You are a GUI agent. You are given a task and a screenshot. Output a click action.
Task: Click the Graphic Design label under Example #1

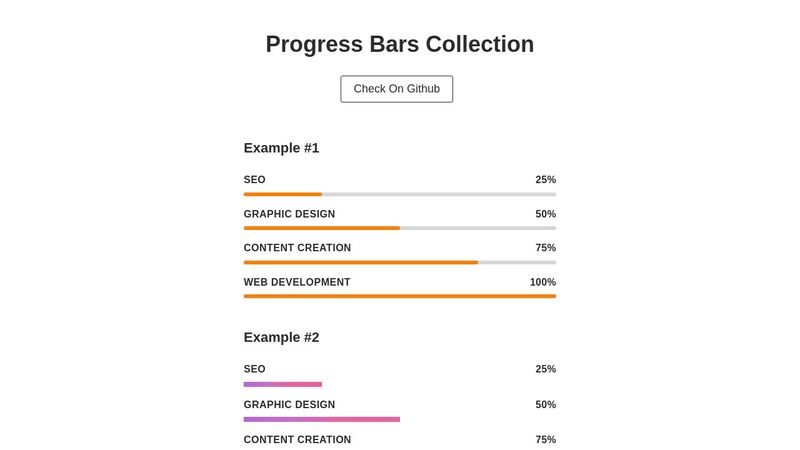pyautogui.click(x=289, y=214)
